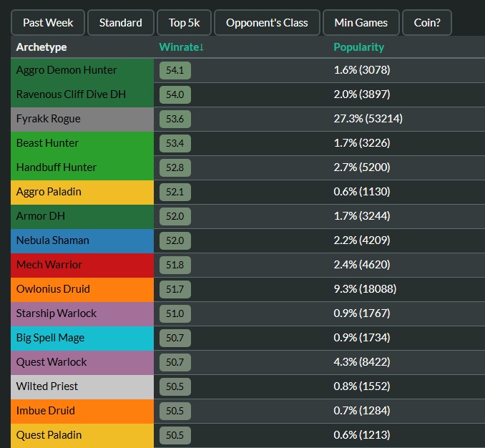Click Quest Paladin's 50.5 winrate badge
This screenshot has height=448, width=485.
click(x=175, y=436)
